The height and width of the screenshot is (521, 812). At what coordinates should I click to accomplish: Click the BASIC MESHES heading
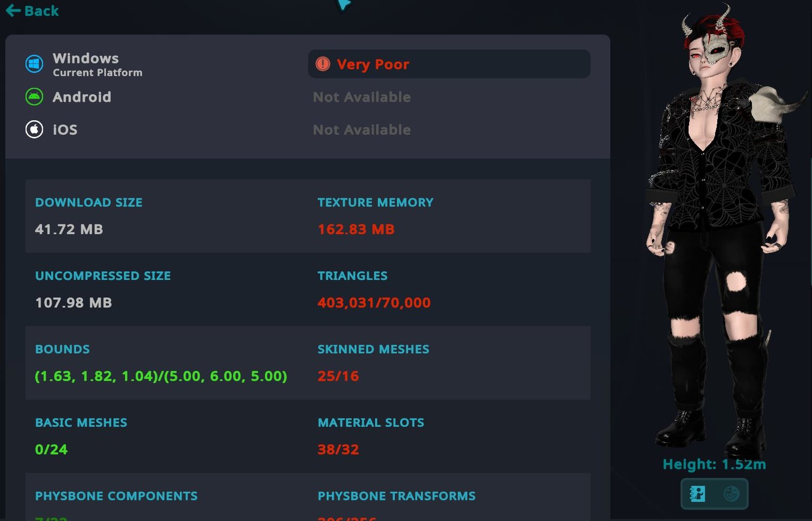pyautogui.click(x=81, y=422)
